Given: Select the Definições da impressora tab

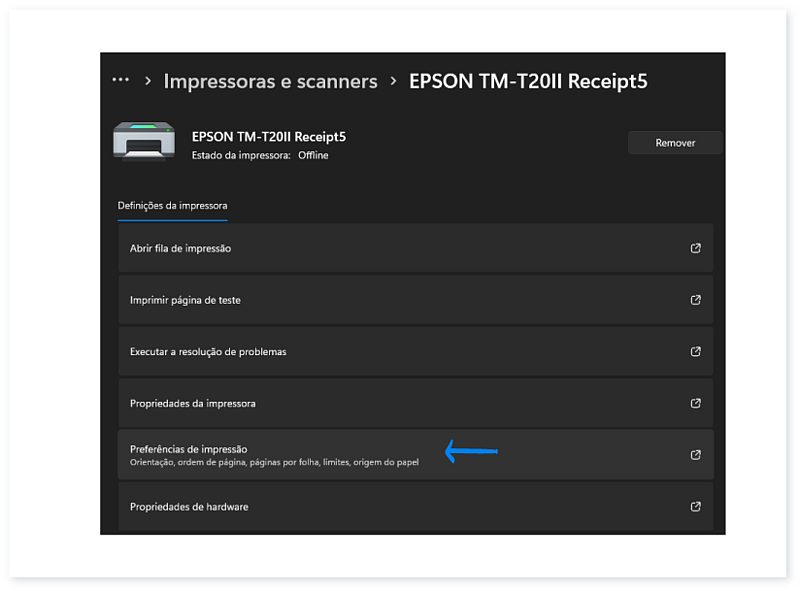Looking at the screenshot, I should (172, 206).
